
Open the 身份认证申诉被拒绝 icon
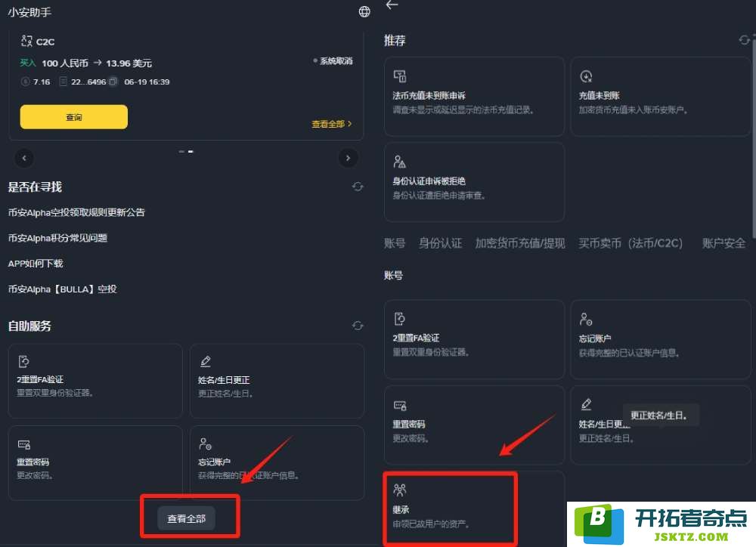point(400,162)
